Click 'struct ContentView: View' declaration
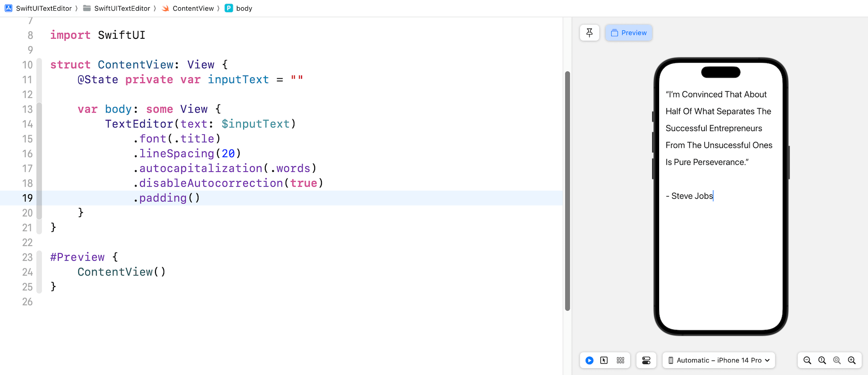The height and width of the screenshot is (375, 868). tap(139, 65)
